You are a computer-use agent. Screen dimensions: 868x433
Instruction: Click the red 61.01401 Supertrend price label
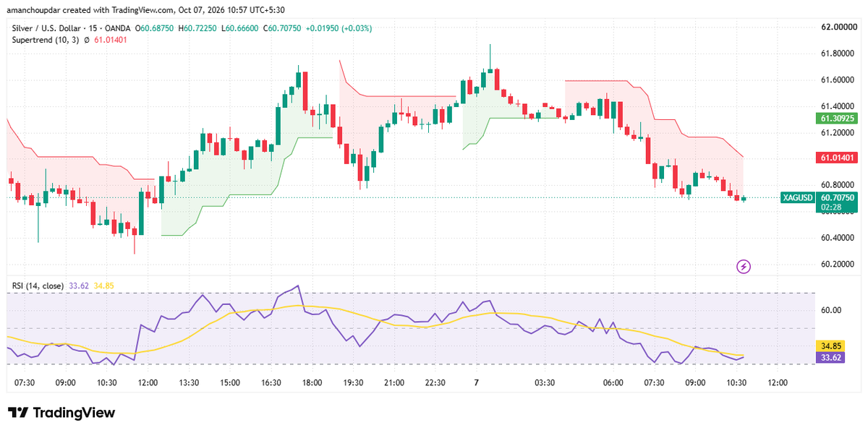pos(838,157)
